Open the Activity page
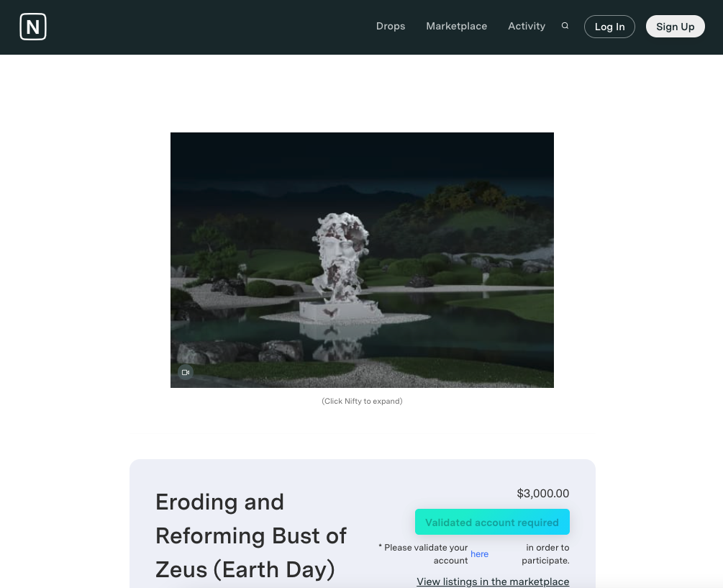 [527, 27]
